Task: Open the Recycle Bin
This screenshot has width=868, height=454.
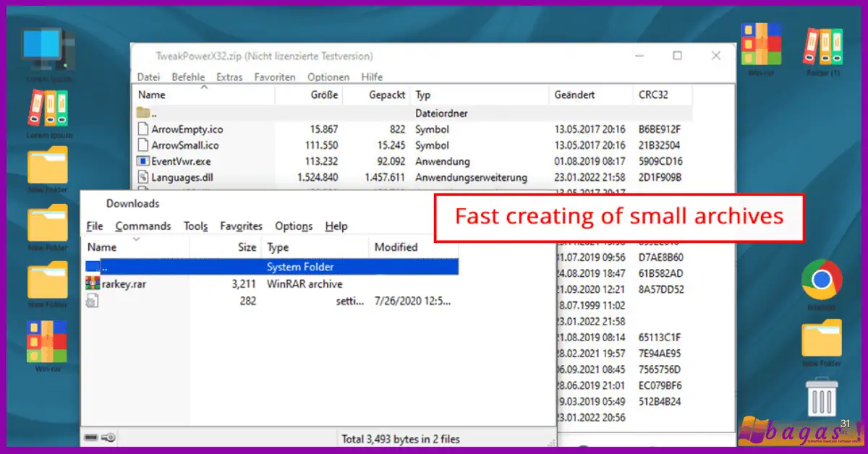Action: 820,398
